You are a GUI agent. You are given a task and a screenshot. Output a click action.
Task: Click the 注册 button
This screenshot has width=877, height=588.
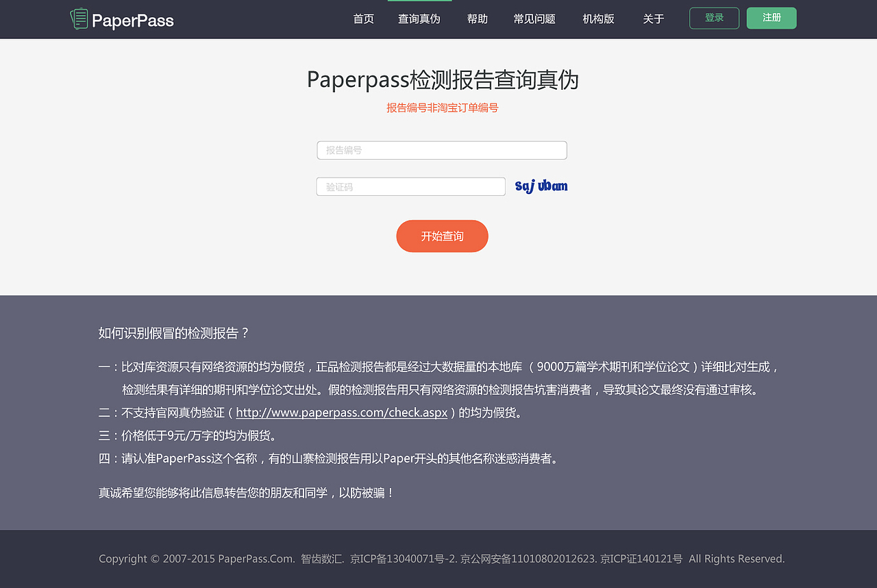[771, 18]
